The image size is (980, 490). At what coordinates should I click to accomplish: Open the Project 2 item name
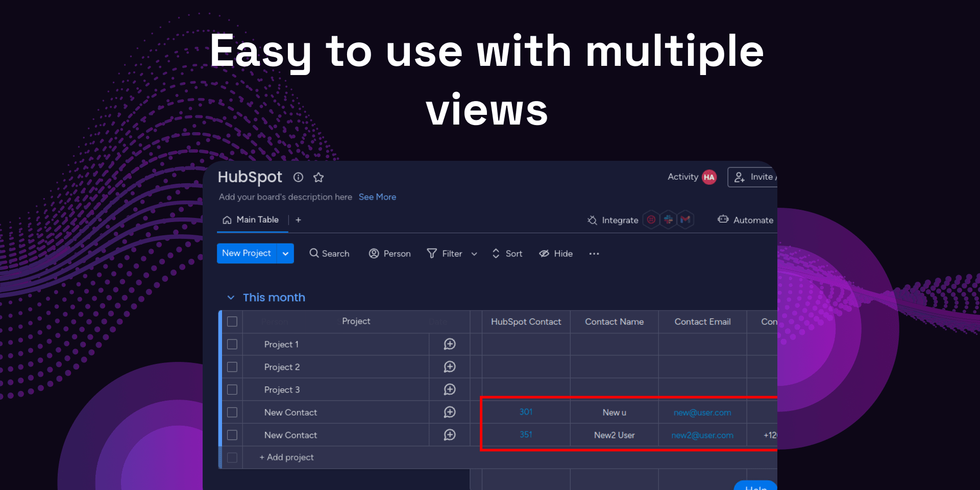click(282, 367)
